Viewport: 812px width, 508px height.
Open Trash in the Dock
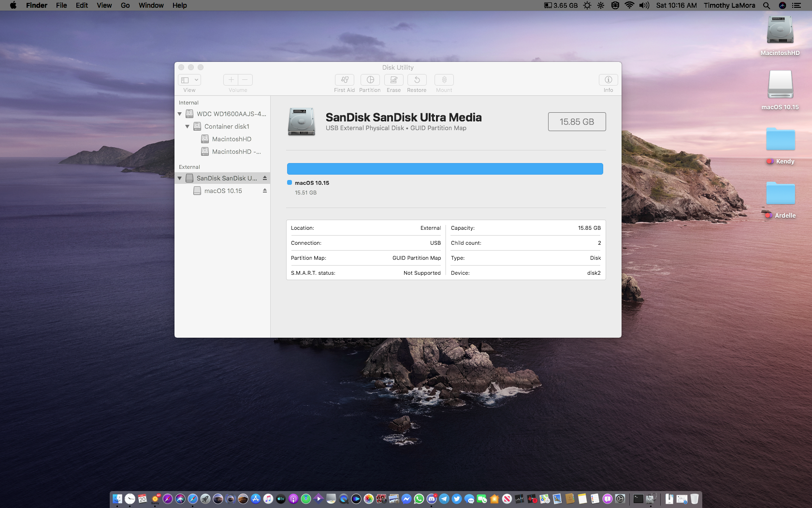[x=694, y=499]
